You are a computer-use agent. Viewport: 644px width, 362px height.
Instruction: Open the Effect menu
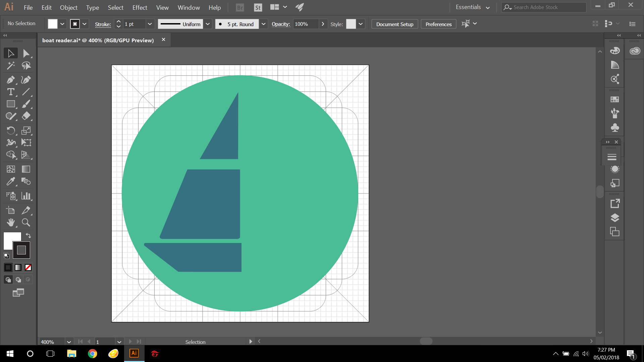140,7
